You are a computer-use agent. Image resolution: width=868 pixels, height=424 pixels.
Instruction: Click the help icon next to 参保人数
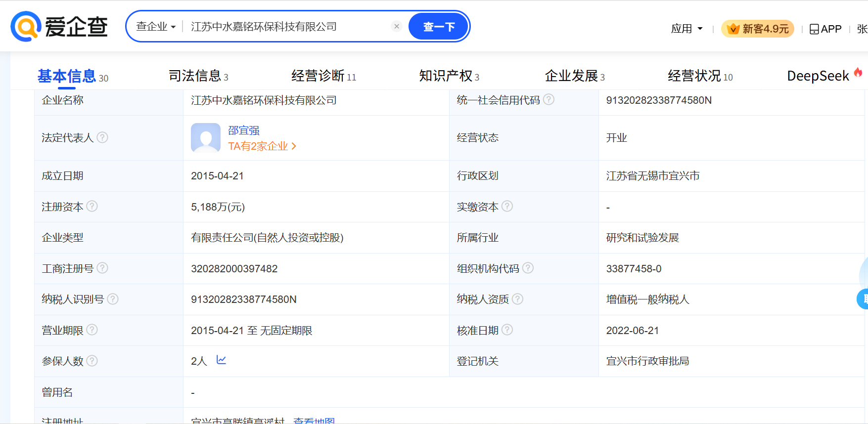pos(92,361)
